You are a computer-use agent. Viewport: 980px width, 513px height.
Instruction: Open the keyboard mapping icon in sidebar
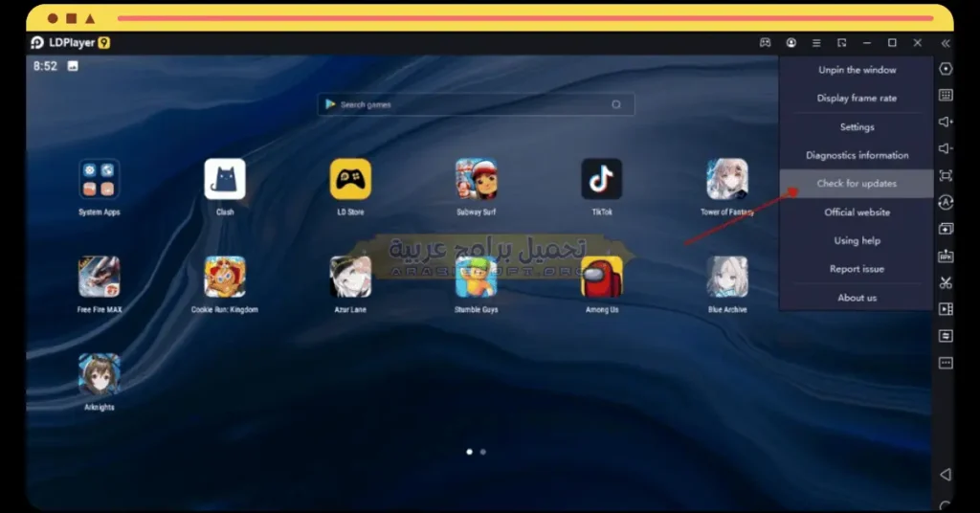point(946,95)
